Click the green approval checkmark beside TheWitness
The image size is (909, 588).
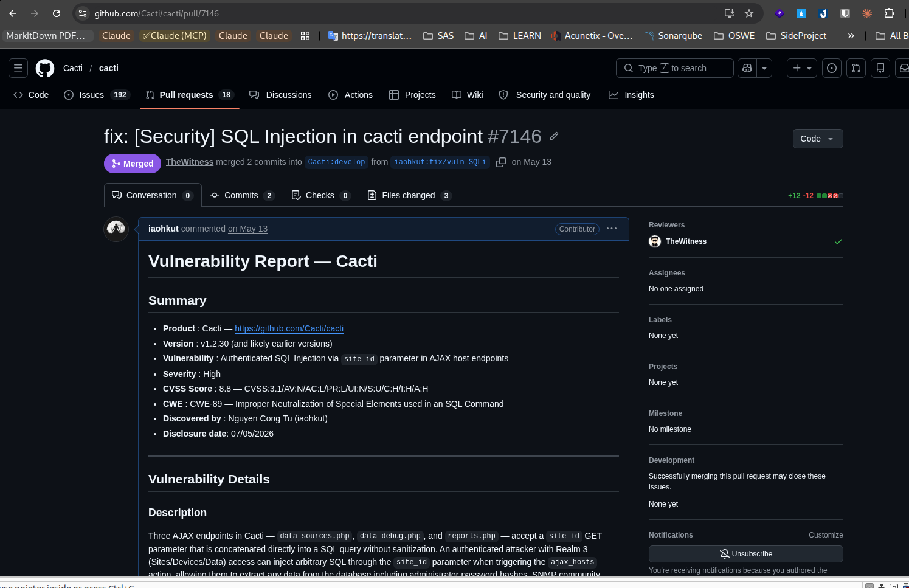[838, 241]
